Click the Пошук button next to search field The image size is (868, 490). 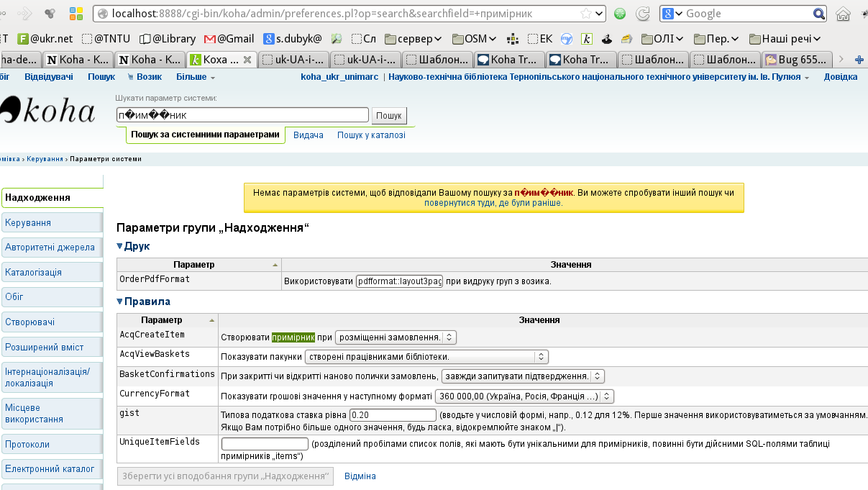[389, 115]
